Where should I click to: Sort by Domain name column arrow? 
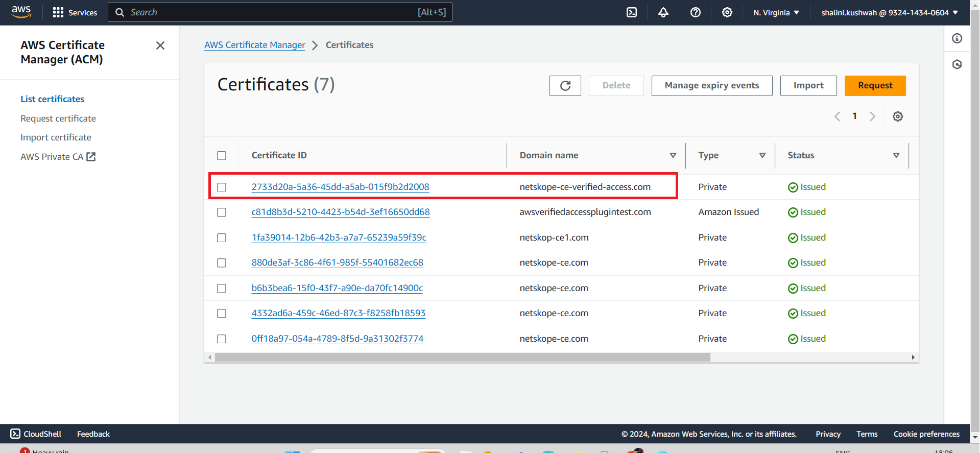(673, 155)
